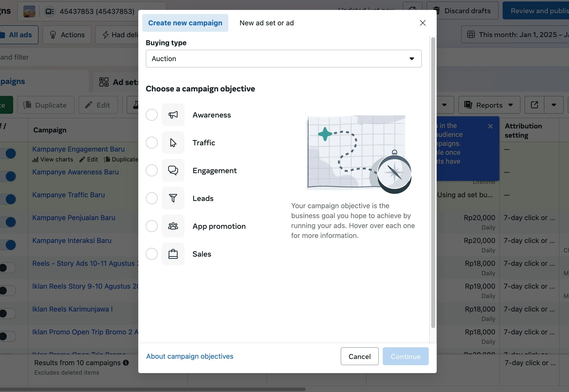Viewport: 569px width, 392px height.
Task: Click the export icon beside Reports
Action: click(x=534, y=105)
